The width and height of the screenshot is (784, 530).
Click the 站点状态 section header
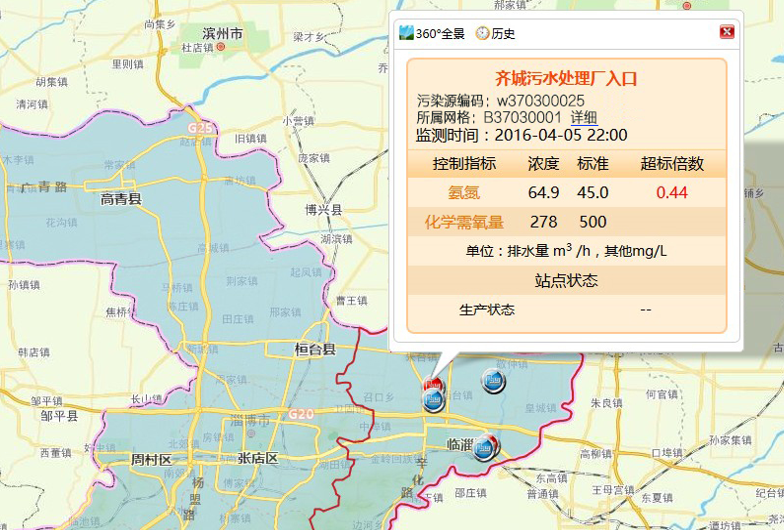coord(566,280)
